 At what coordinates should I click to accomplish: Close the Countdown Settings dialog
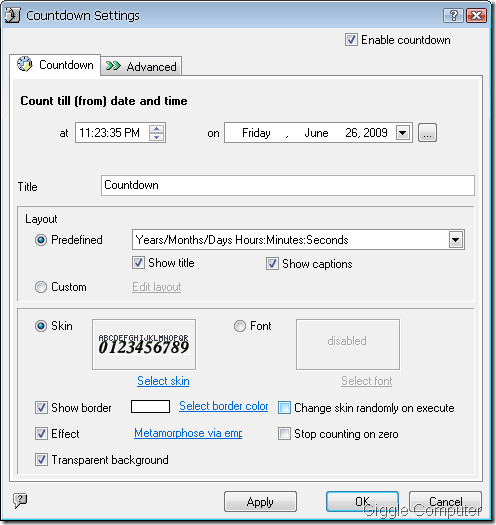pyautogui.click(x=476, y=15)
